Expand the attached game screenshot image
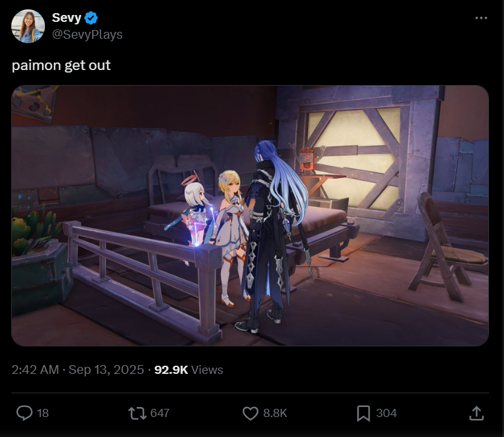This screenshot has width=504, height=437. (250, 216)
